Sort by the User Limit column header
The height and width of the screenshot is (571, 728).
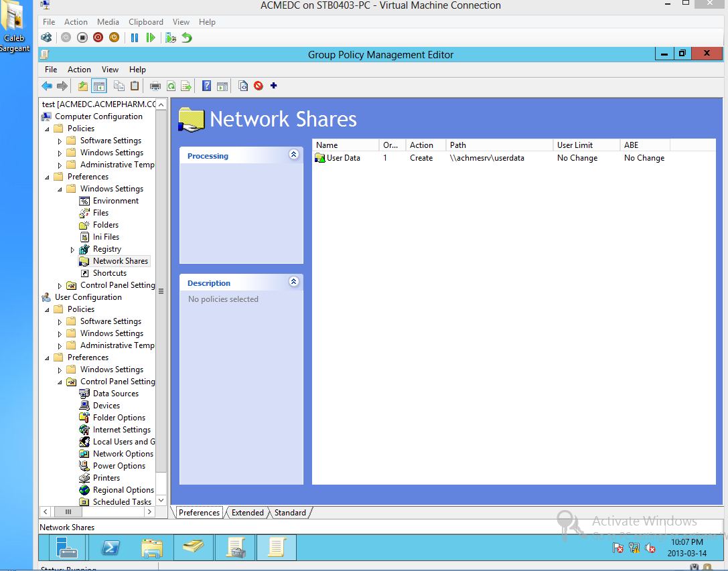(586, 145)
